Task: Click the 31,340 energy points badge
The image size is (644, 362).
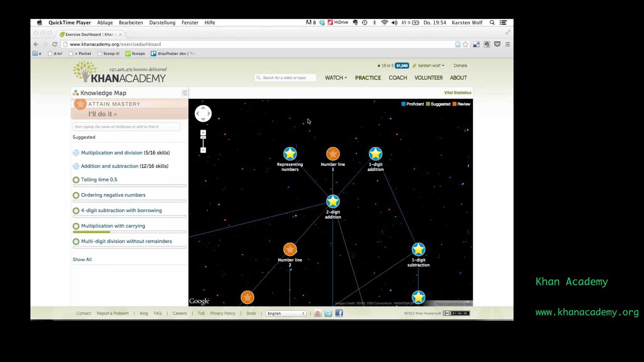Action: (x=402, y=65)
